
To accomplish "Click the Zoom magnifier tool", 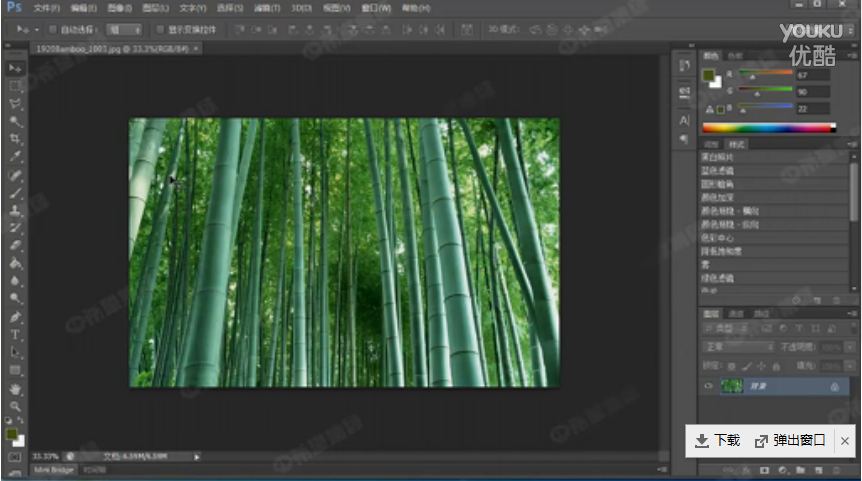I will (x=15, y=407).
